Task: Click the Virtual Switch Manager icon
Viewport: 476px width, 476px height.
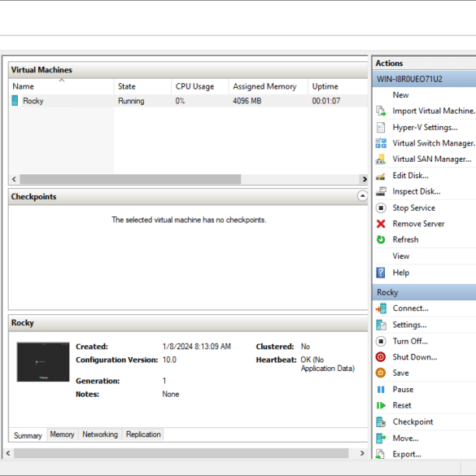Action: click(381, 143)
